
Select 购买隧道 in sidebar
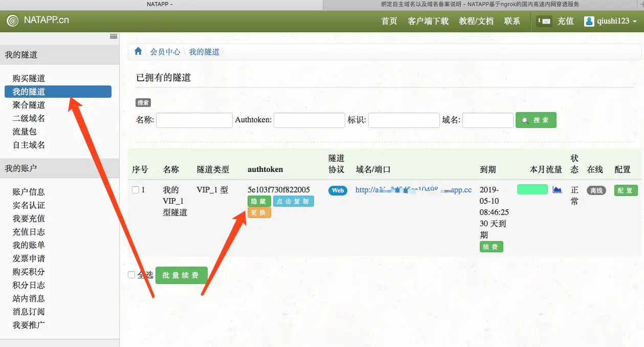pos(29,78)
